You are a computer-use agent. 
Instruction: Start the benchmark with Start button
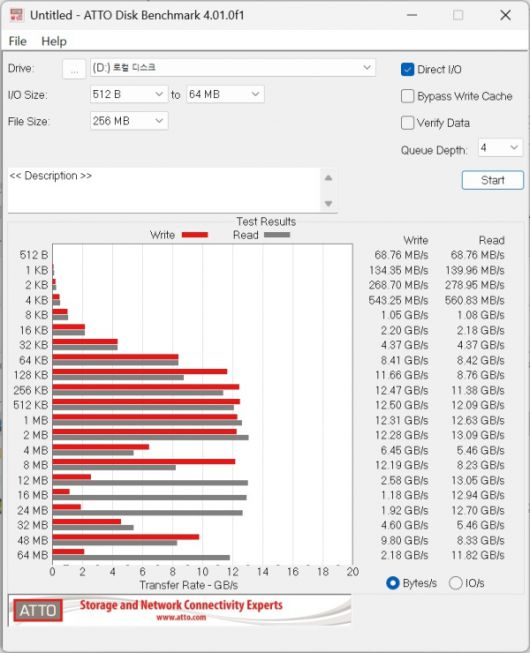tap(493, 180)
